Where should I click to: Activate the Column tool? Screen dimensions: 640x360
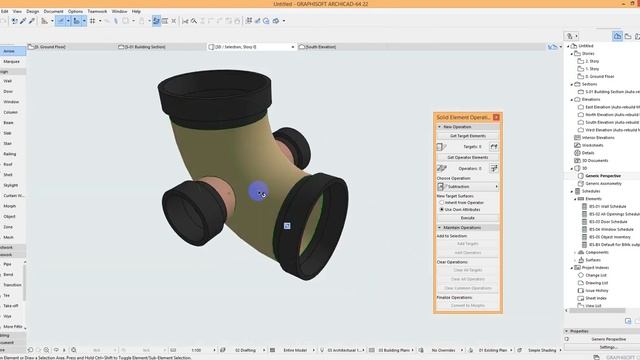tap(12, 112)
